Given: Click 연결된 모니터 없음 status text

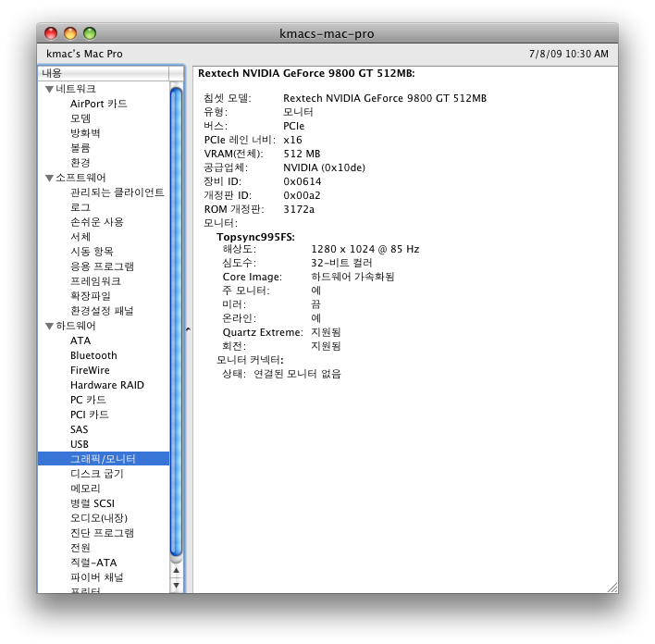Looking at the screenshot, I should click(297, 374).
